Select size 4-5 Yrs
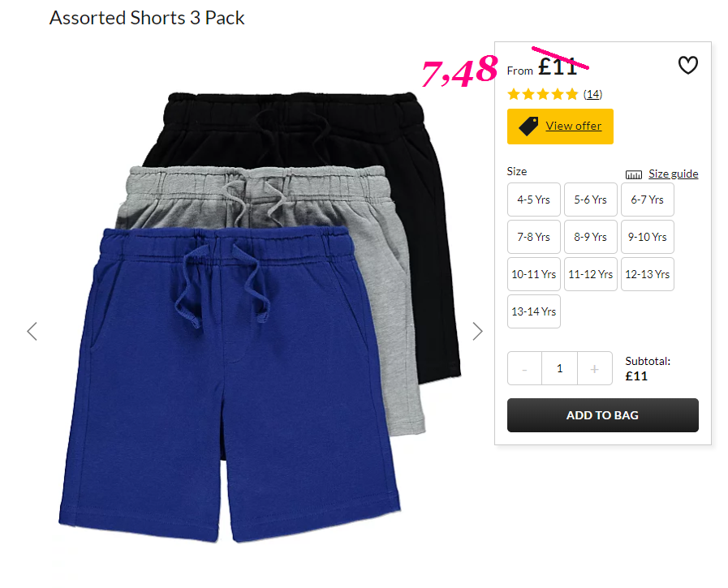 [534, 200]
